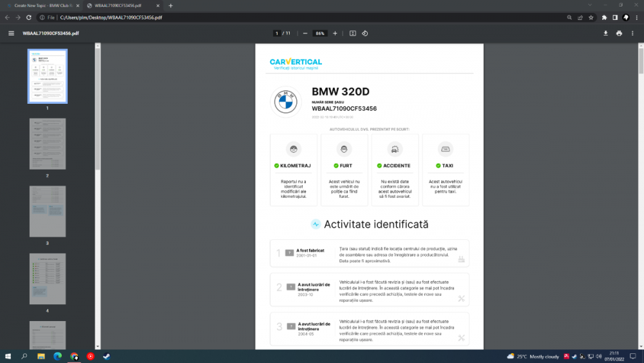Image resolution: width=644 pixels, height=363 pixels.
Task: Select page 4 thumbnail
Action: (x=48, y=279)
